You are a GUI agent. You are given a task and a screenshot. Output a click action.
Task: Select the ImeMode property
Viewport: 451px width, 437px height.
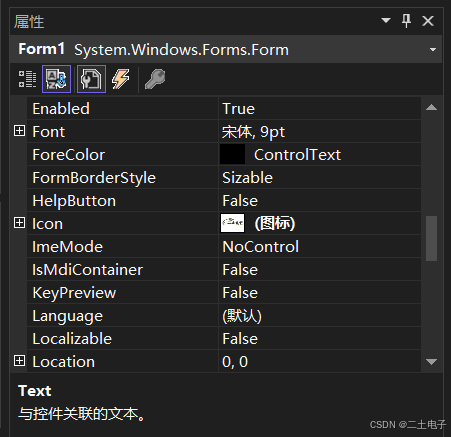[67, 247]
